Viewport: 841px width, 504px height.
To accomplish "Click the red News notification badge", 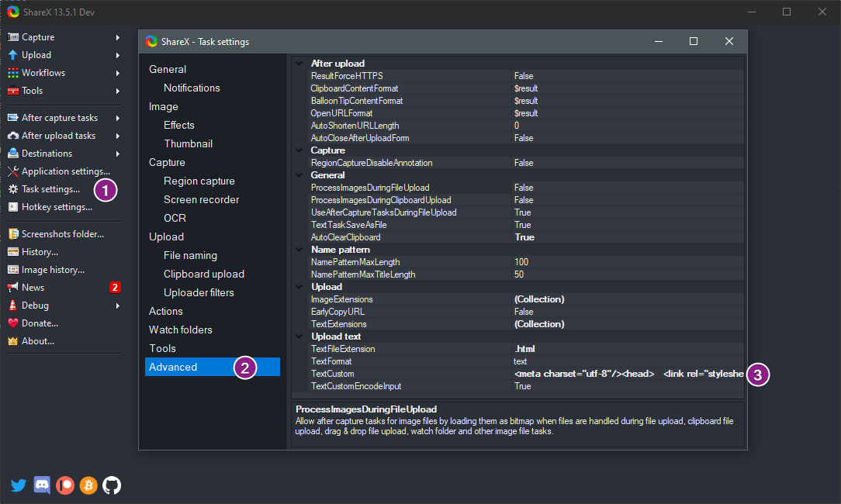I will [x=115, y=288].
